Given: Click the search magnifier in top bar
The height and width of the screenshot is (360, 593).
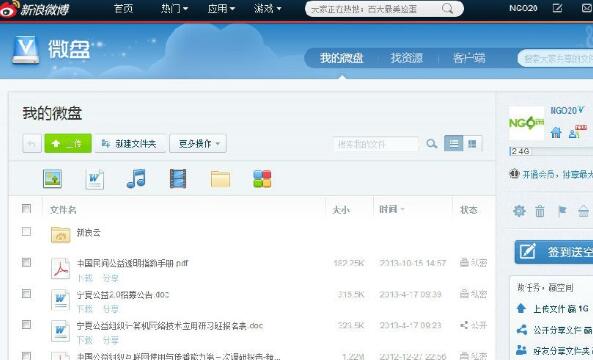Looking at the screenshot, I should click(x=447, y=9).
